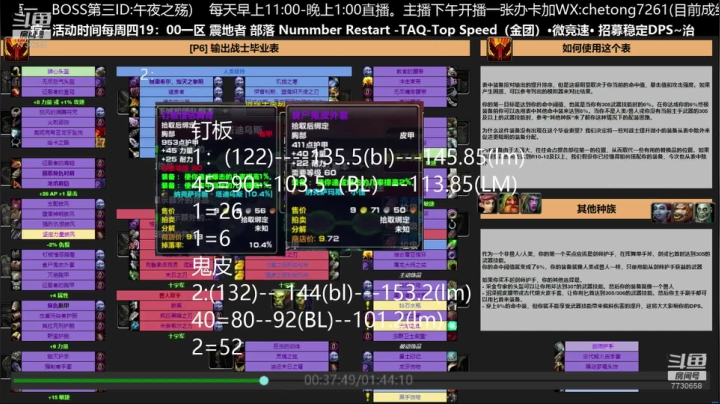Select row 征服者的肩铠
The width and height of the screenshot is (720, 404).
coord(58,163)
